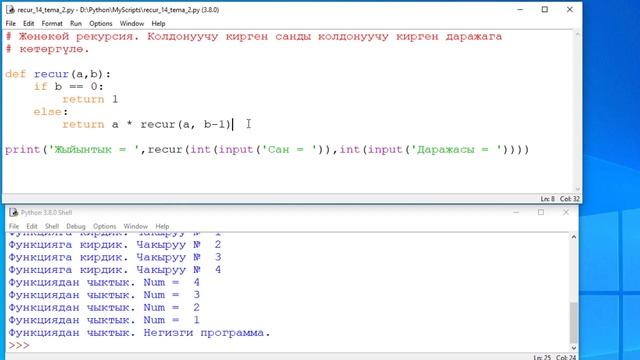The image size is (640, 360).
Task: Close the Python 3.8.0 Shell window
Action: (x=566, y=212)
